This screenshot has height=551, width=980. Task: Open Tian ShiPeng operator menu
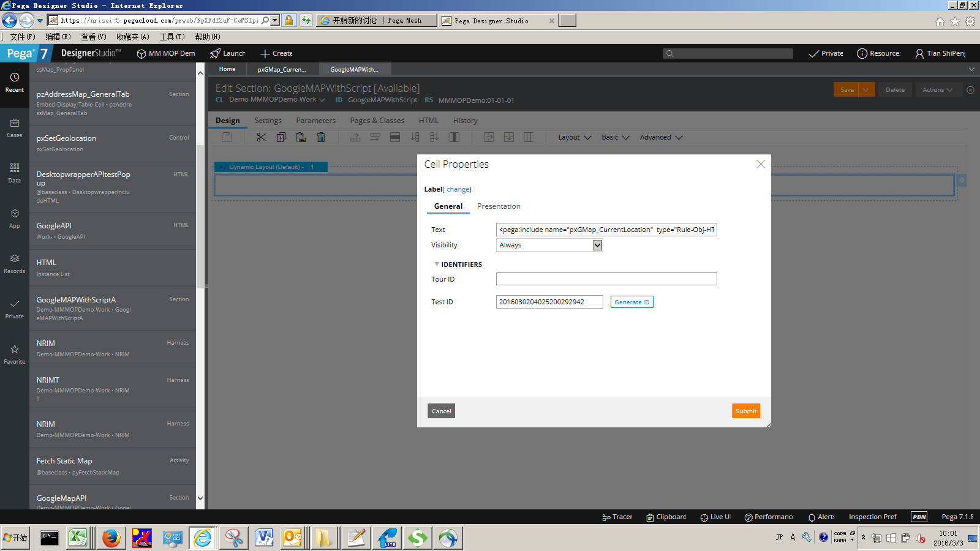point(940,53)
